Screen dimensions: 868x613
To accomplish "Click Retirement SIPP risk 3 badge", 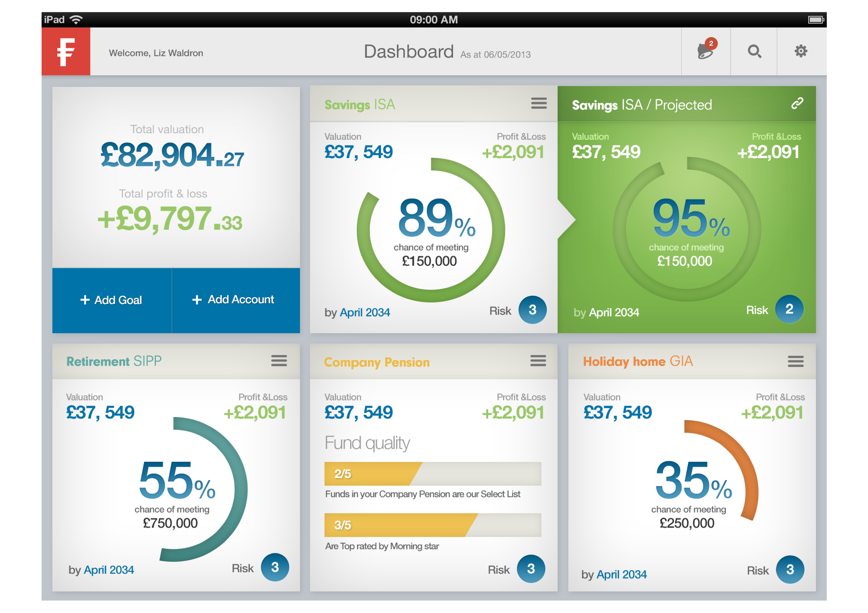I will pyautogui.click(x=275, y=567).
